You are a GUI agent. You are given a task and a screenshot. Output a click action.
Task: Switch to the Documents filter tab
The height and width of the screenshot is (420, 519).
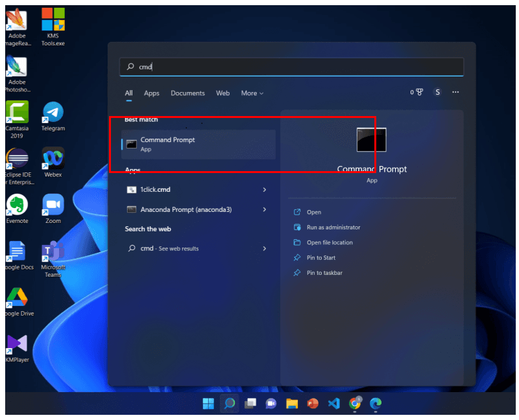187,93
